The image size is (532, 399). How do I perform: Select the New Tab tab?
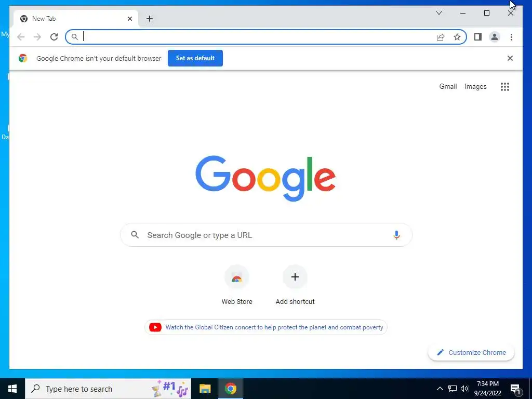click(x=76, y=19)
